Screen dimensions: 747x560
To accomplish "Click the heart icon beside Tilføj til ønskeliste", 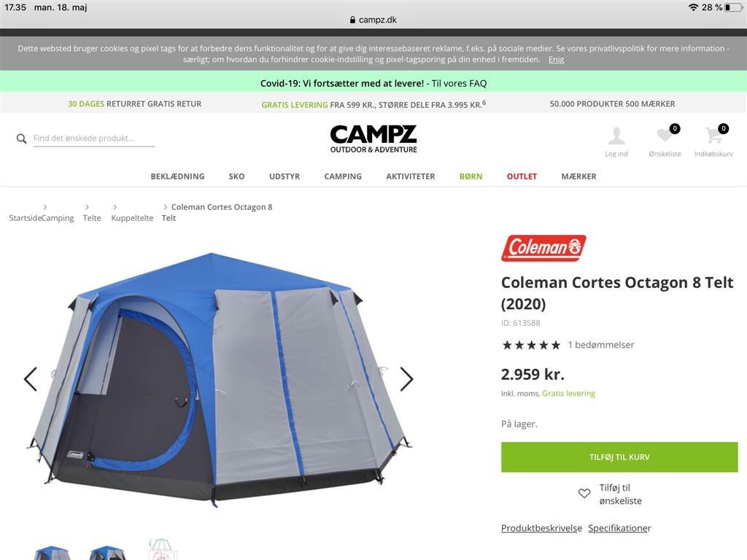I will (584, 494).
